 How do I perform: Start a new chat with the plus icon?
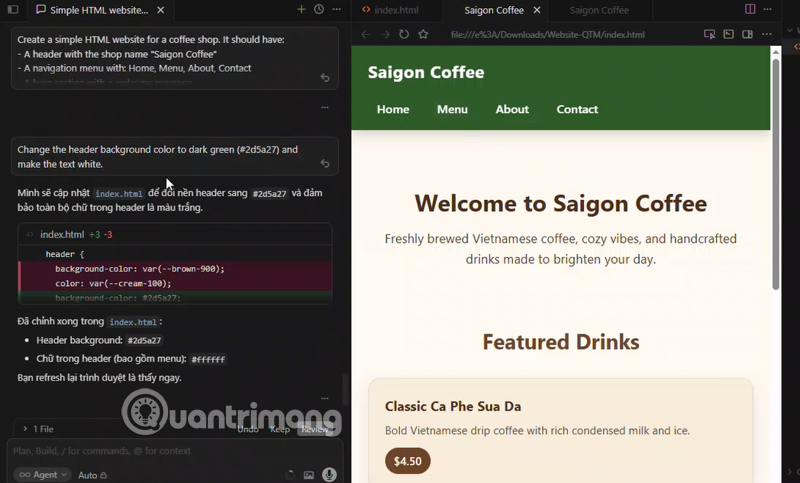point(301,9)
